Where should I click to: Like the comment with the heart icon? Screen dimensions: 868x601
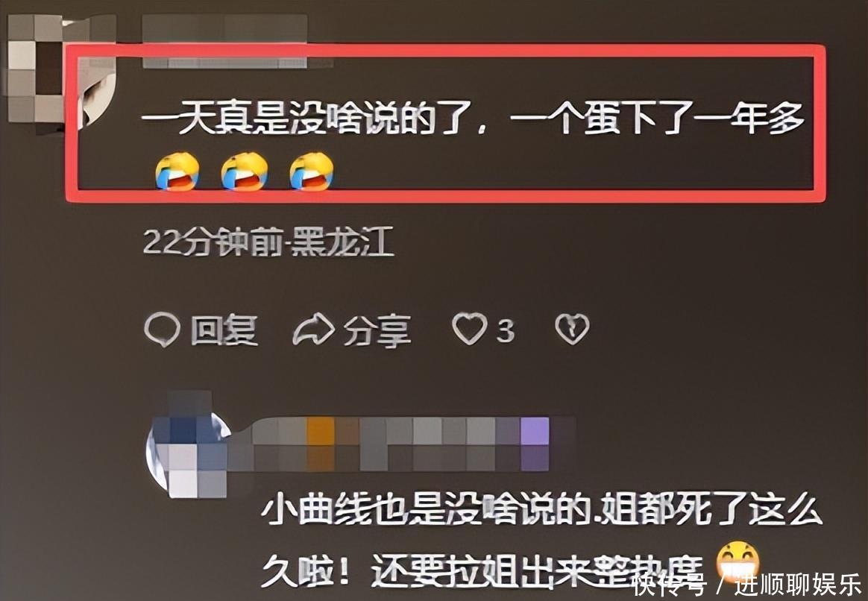pos(470,330)
